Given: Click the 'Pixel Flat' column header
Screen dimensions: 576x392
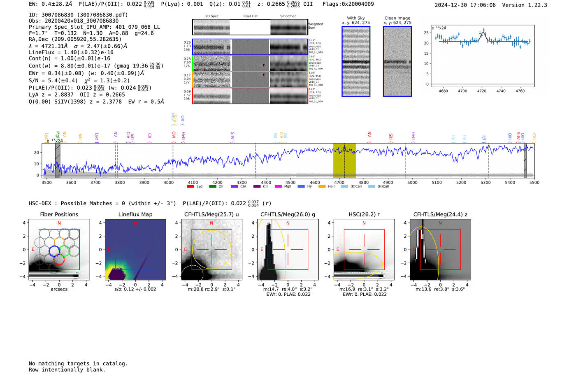Looking at the screenshot, I should [x=250, y=16].
